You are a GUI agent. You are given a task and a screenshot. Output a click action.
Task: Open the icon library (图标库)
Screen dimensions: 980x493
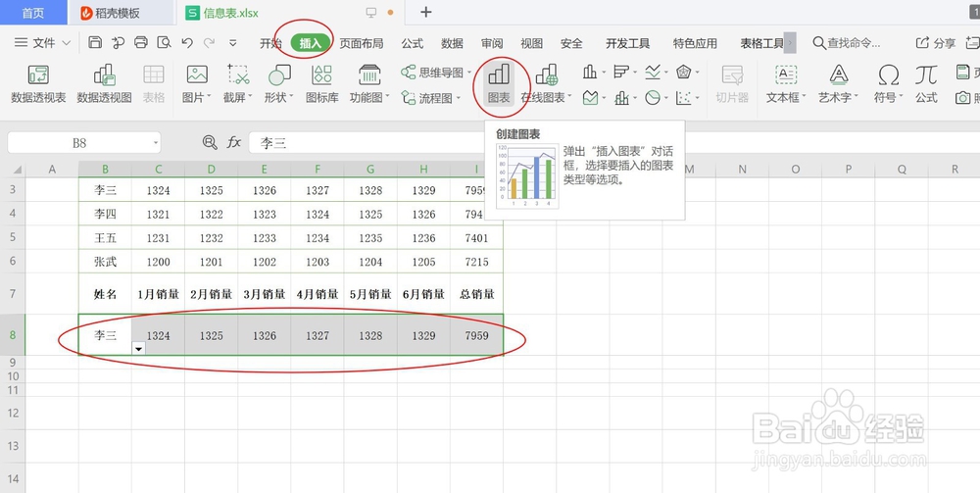(321, 83)
